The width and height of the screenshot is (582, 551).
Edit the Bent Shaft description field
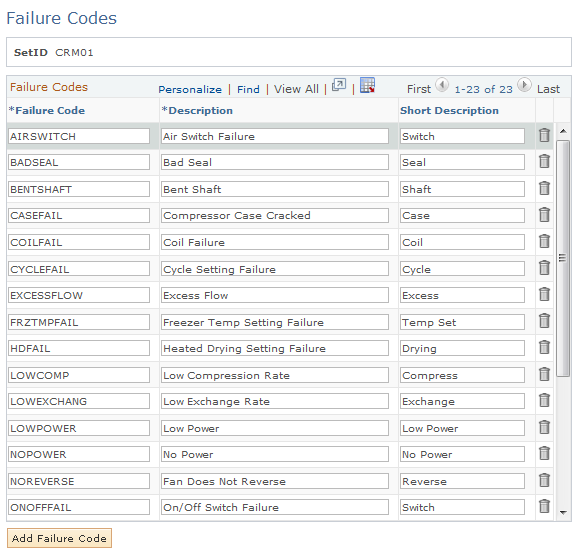click(275, 189)
